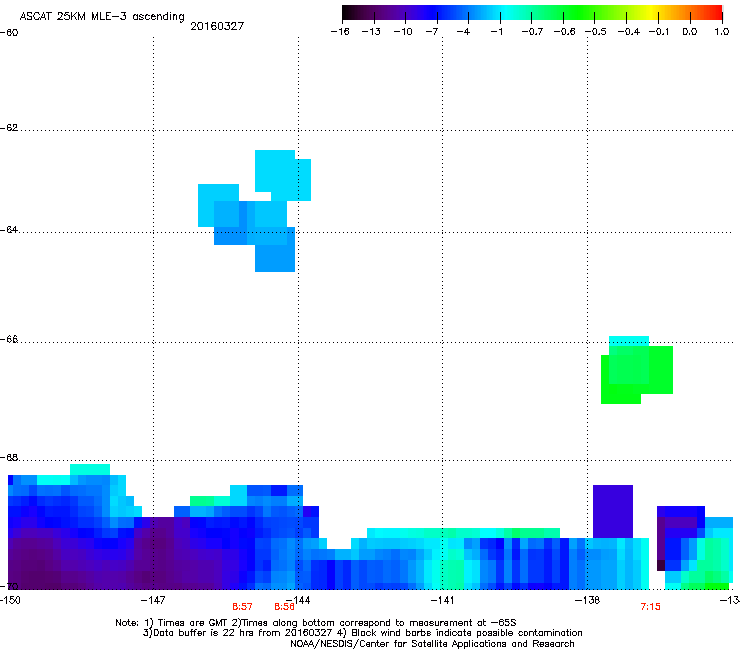Click the color bar legend
The height and width of the screenshot is (650, 740).
pos(532,13)
